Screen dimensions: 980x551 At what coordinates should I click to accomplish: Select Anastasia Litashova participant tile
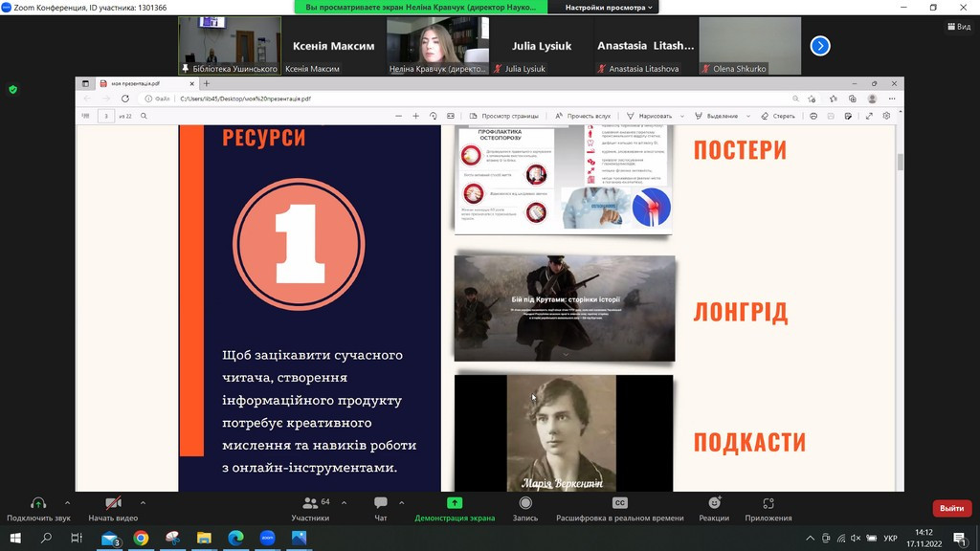(x=646, y=46)
